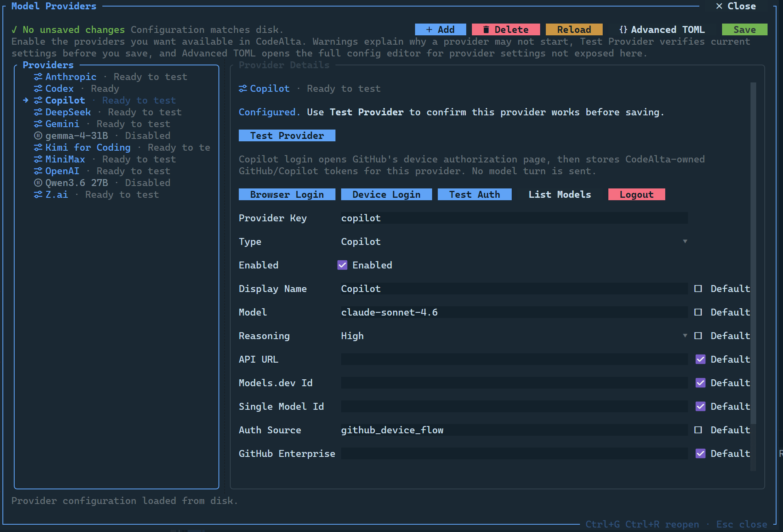Click the Save button

[x=744, y=30]
